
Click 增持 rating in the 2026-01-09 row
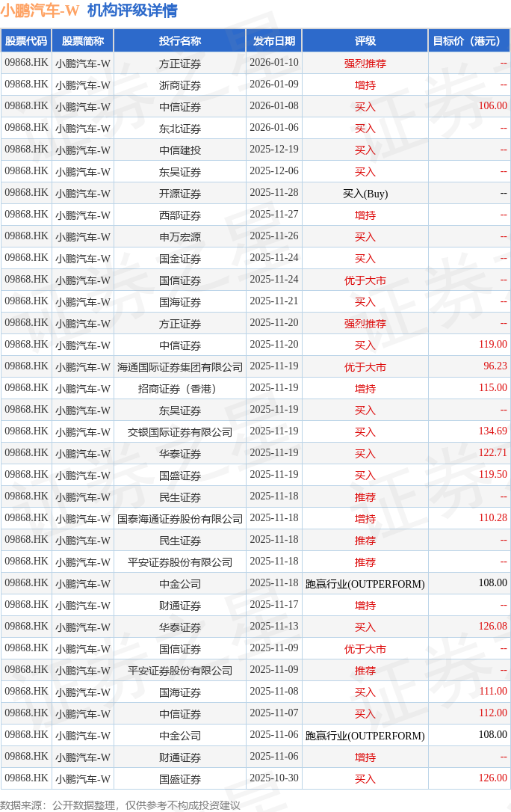pyautogui.click(x=365, y=85)
